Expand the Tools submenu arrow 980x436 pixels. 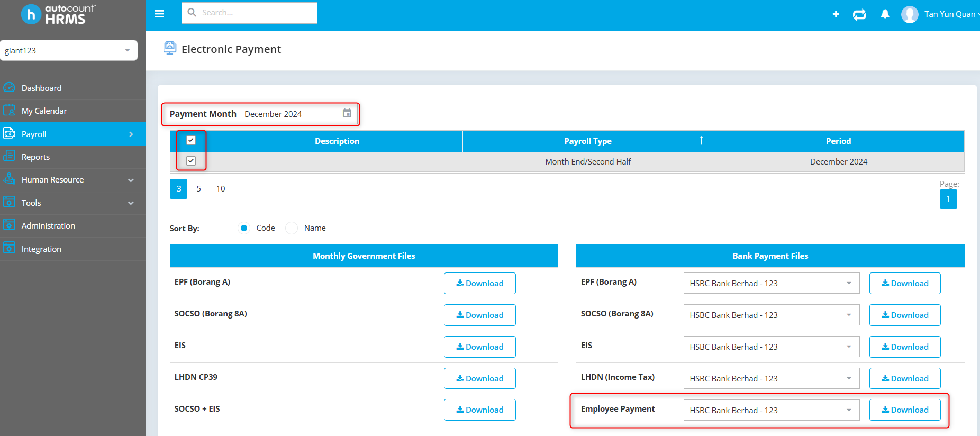click(x=131, y=203)
